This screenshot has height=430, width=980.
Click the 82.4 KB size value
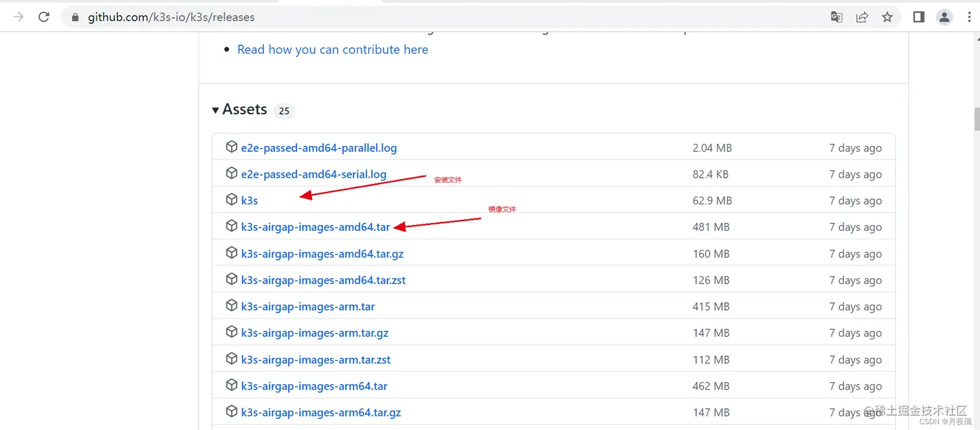coord(710,174)
